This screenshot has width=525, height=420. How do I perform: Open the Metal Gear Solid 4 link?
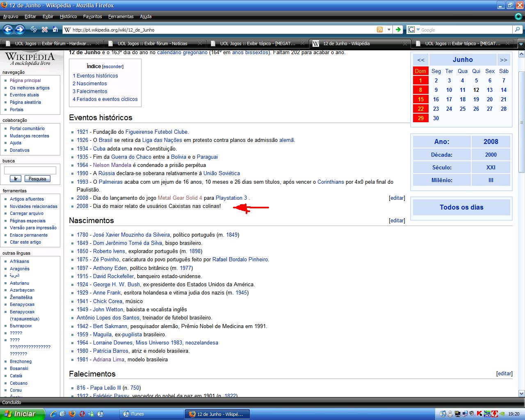[x=180, y=198]
